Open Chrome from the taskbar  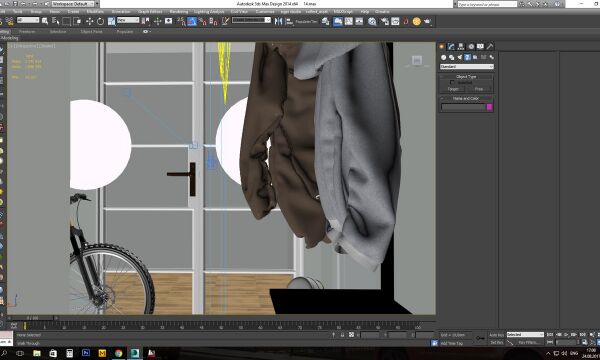[x=119, y=353]
